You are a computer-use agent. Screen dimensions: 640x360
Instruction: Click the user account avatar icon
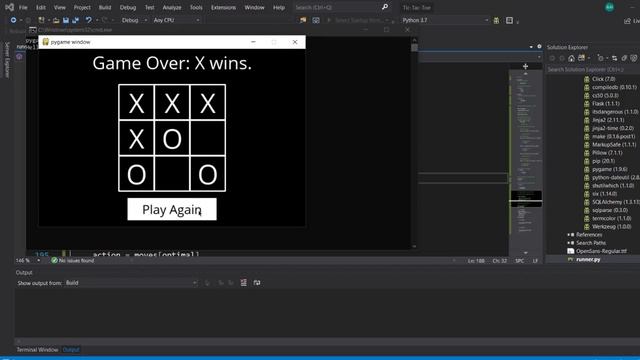coord(609,7)
